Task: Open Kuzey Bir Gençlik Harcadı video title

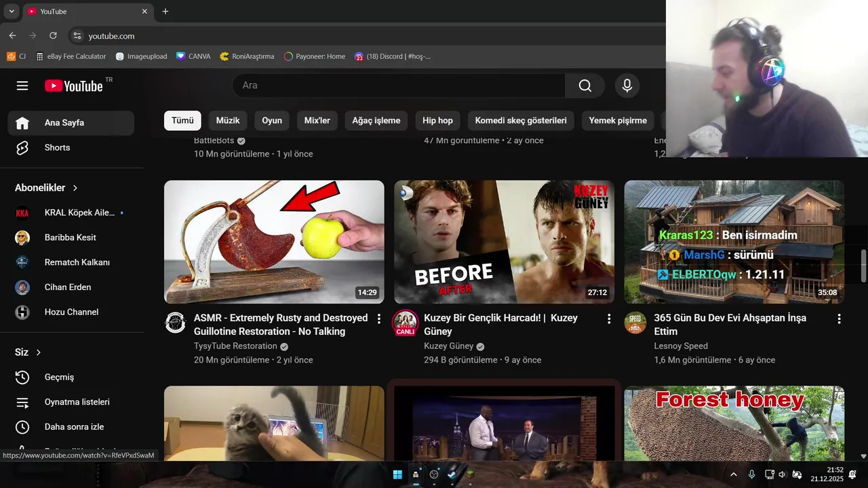Action: (x=500, y=325)
